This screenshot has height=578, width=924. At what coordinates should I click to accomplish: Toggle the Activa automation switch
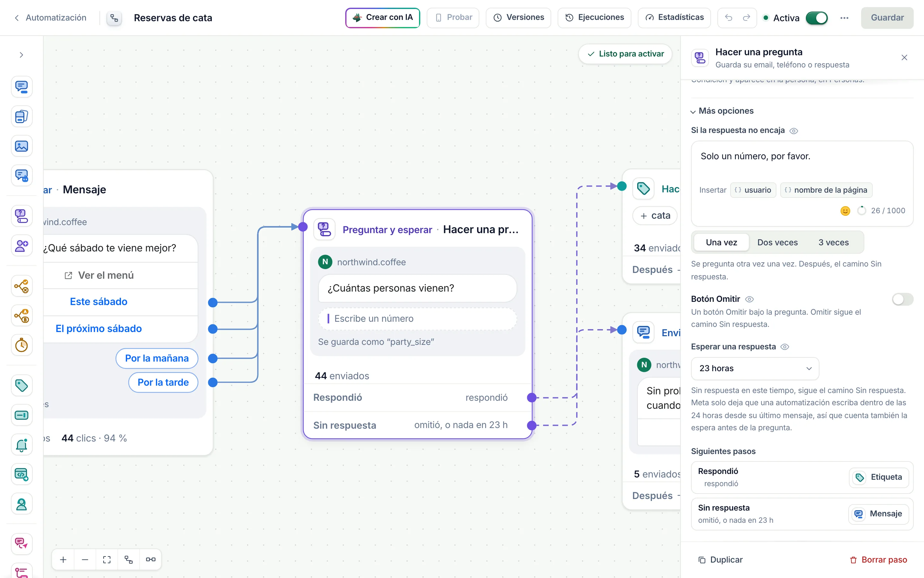pyautogui.click(x=816, y=18)
